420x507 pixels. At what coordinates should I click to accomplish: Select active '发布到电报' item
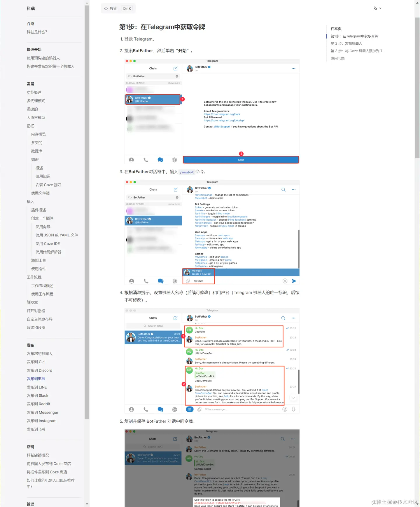(x=36, y=379)
